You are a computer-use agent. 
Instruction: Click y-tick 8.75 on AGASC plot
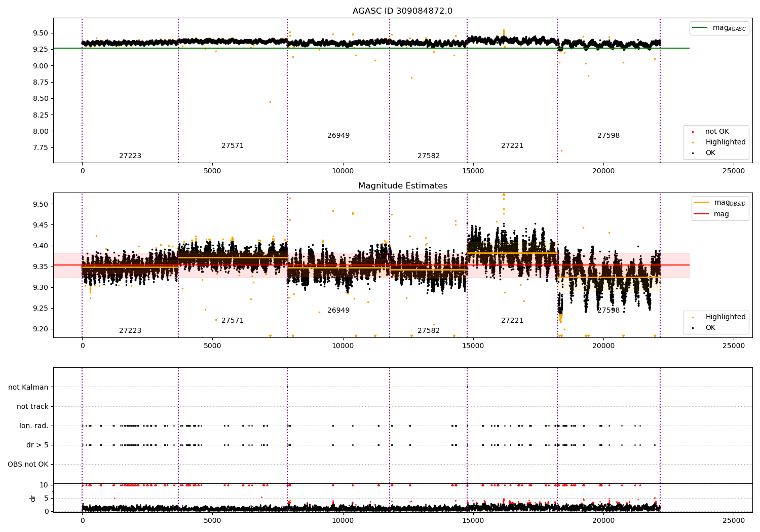pos(40,82)
